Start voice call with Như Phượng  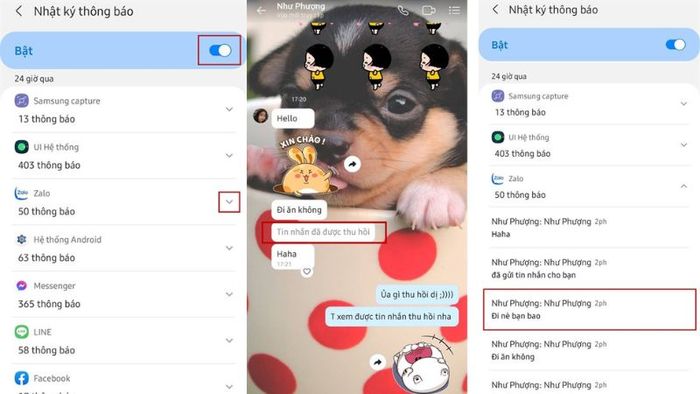pyautogui.click(x=403, y=10)
